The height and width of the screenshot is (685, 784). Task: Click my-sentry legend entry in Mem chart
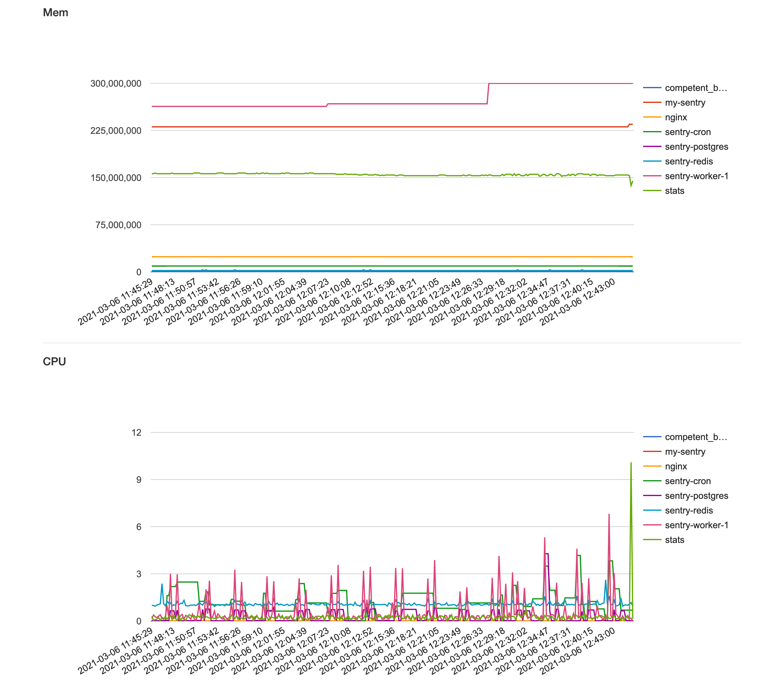point(674,103)
